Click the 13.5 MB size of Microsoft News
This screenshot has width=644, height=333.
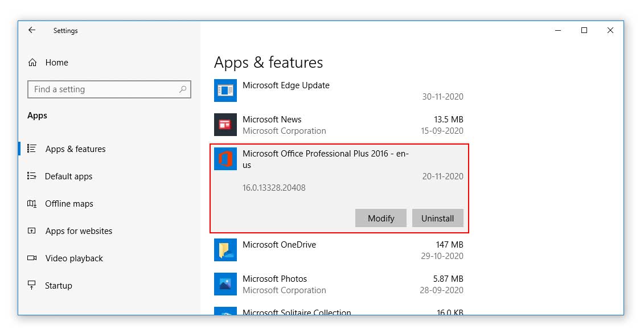pyautogui.click(x=449, y=120)
